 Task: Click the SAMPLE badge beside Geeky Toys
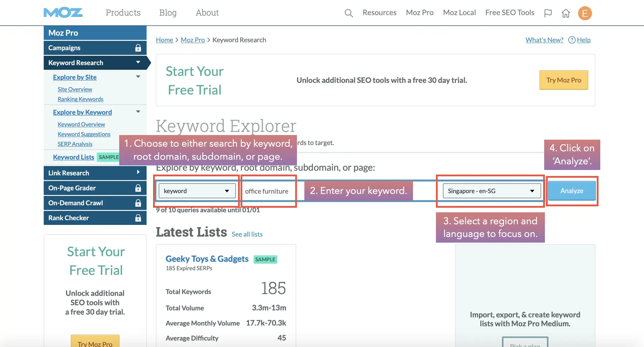click(x=265, y=260)
